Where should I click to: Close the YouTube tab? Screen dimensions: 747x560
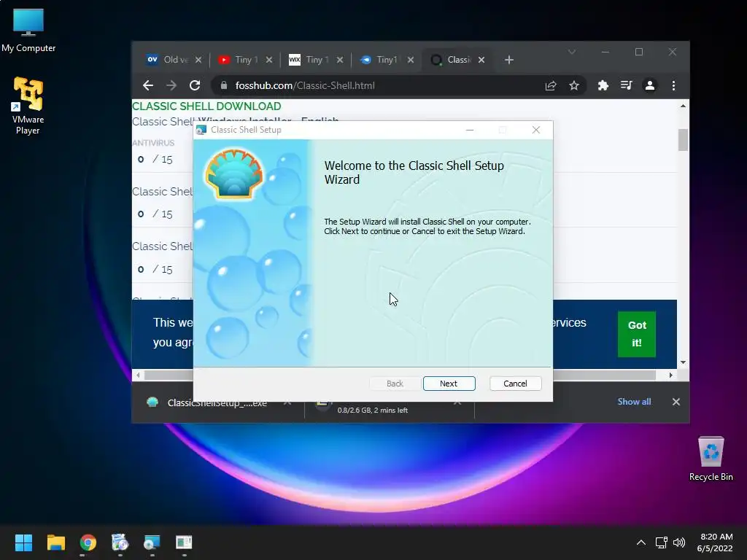pos(269,60)
